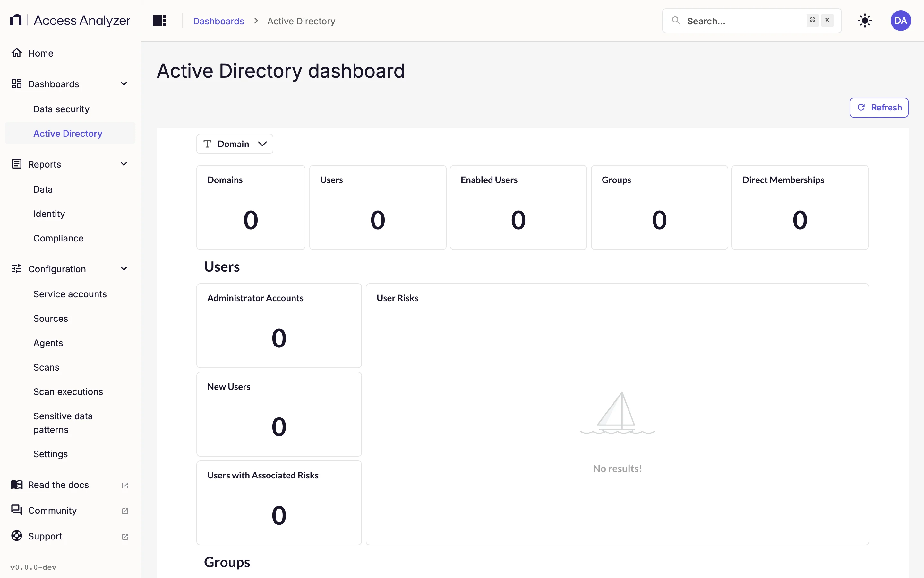Viewport: 924px width, 578px height.
Task: Click external link icon beside Community
Action: tap(125, 511)
